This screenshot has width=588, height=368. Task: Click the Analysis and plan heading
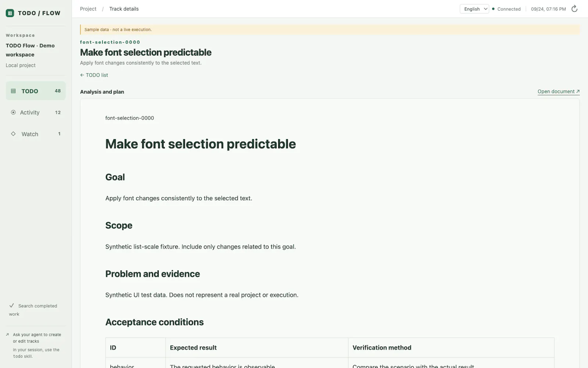102,92
